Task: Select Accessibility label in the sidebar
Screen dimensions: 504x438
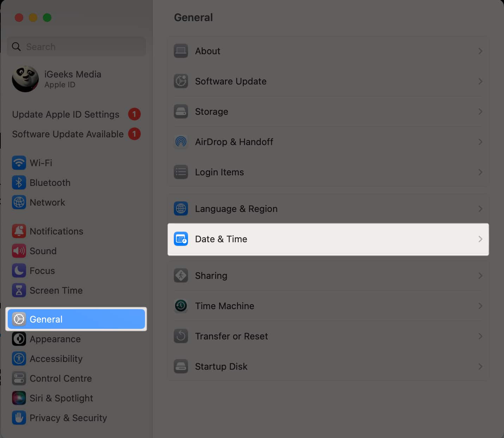Action: (56, 358)
